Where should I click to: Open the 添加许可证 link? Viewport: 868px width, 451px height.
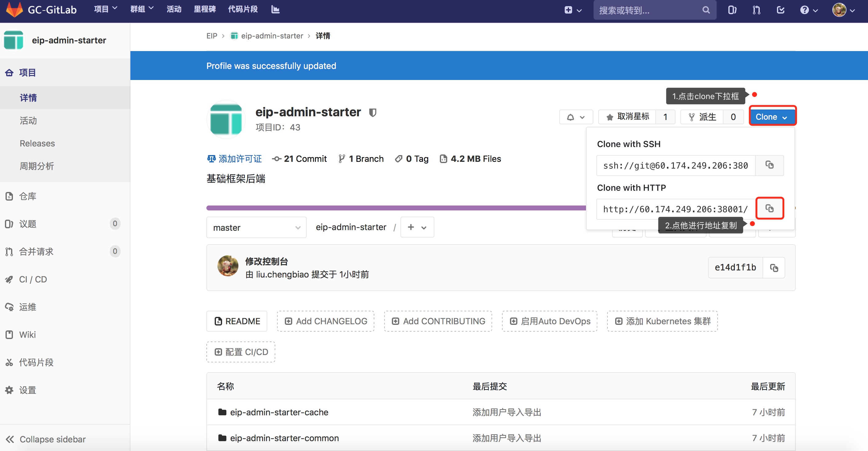234,159
